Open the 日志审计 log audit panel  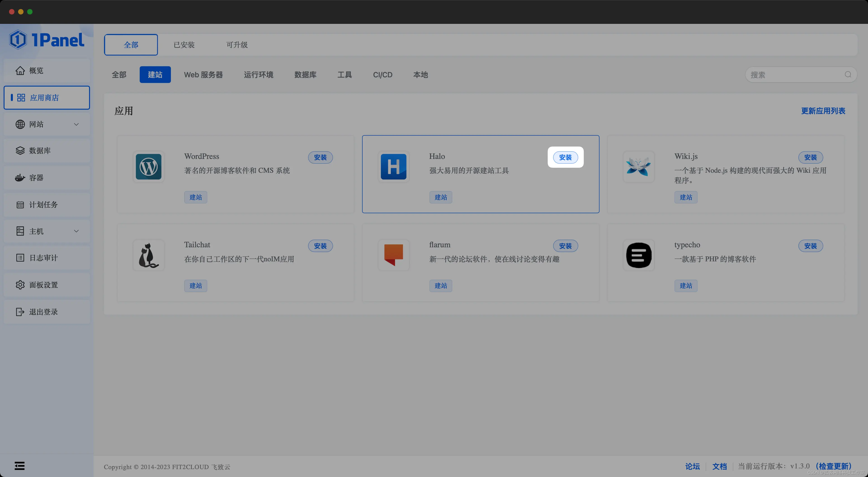(20, 257)
